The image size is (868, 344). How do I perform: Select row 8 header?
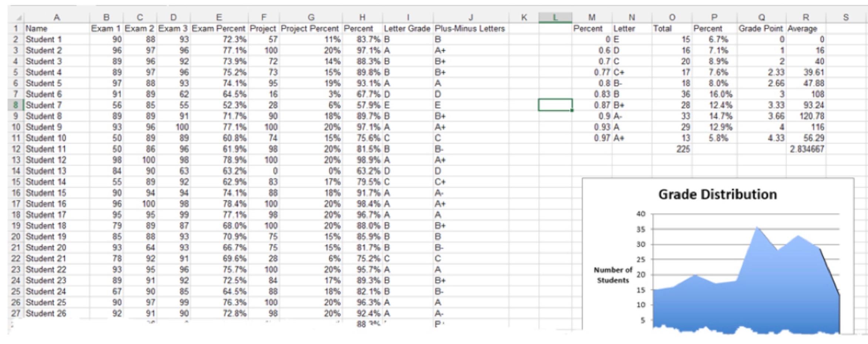16,105
